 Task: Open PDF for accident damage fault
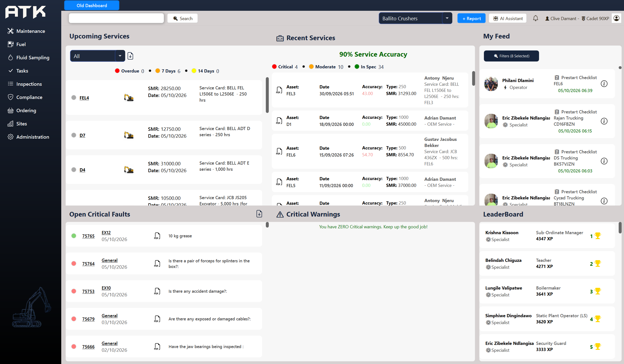[x=157, y=291]
